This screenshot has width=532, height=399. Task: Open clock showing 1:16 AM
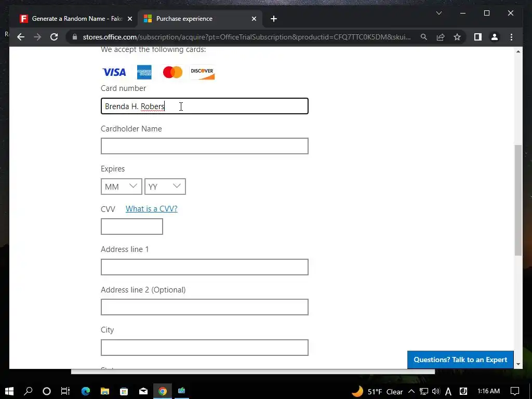488,391
